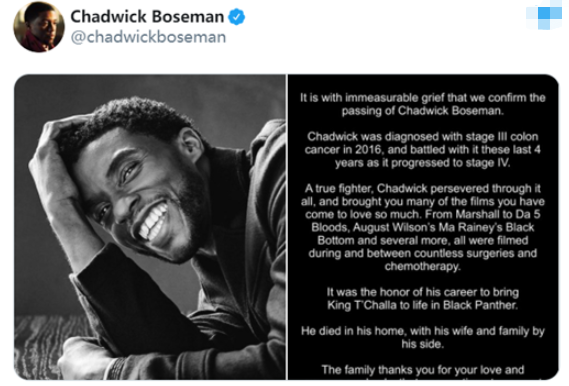
Task: Click 'The family thanks you' line
Action: point(422,370)
